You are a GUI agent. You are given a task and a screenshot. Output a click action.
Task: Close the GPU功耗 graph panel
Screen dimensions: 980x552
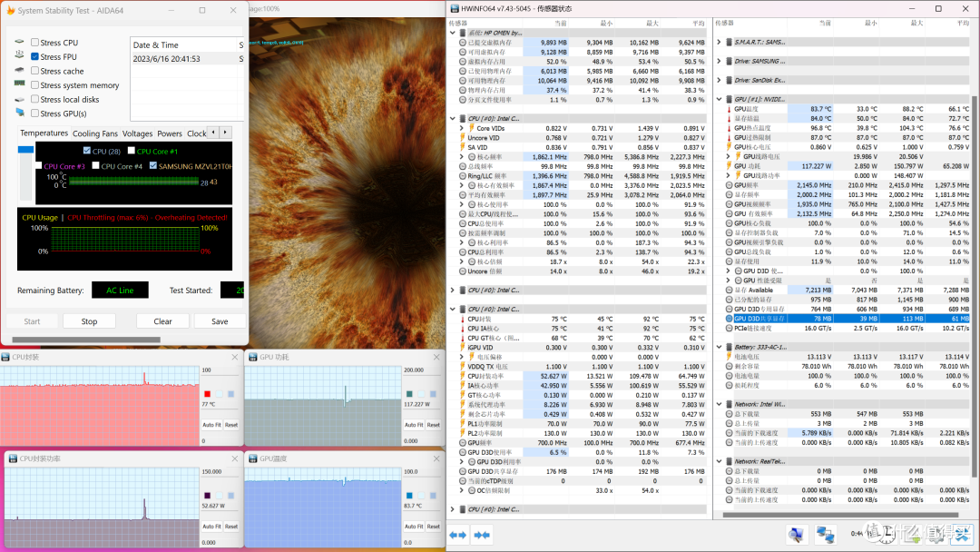(x=436, y=357)
